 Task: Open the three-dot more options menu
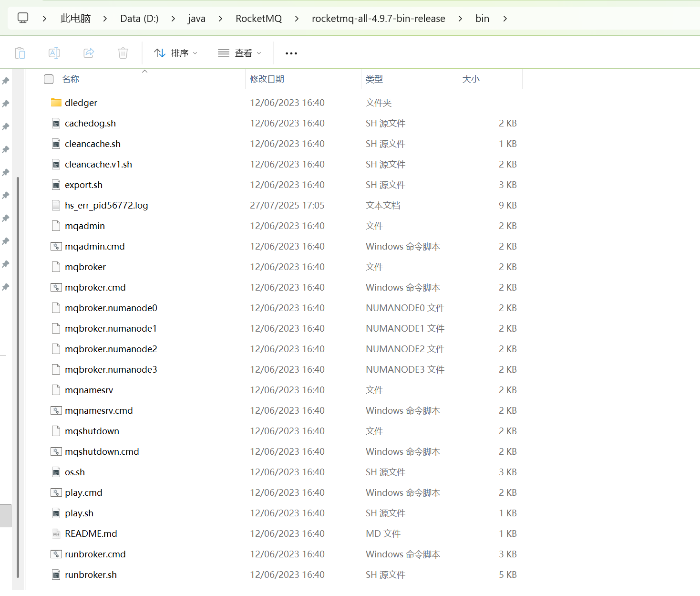tap(291, 53)
